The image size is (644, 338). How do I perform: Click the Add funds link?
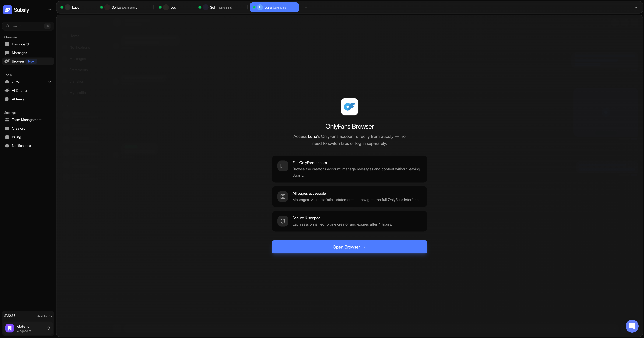(44, 316)
